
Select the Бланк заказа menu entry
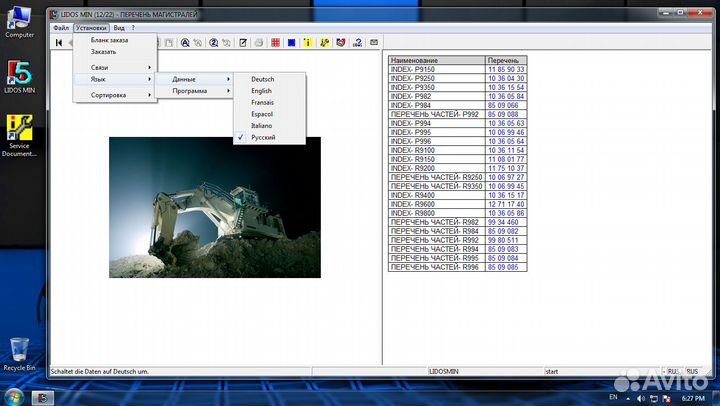click(x=109, y=40)
